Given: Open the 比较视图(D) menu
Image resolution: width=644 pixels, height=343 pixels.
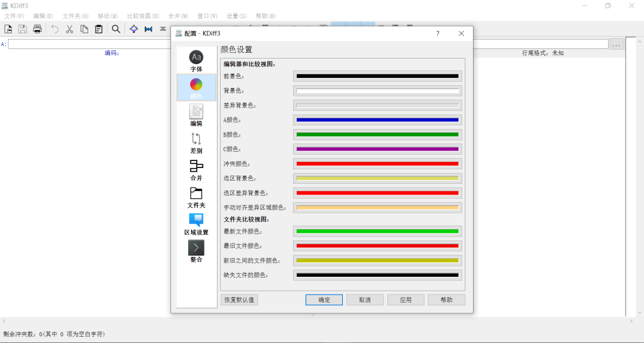Looking at the screenshot, I should click(143, 16).
